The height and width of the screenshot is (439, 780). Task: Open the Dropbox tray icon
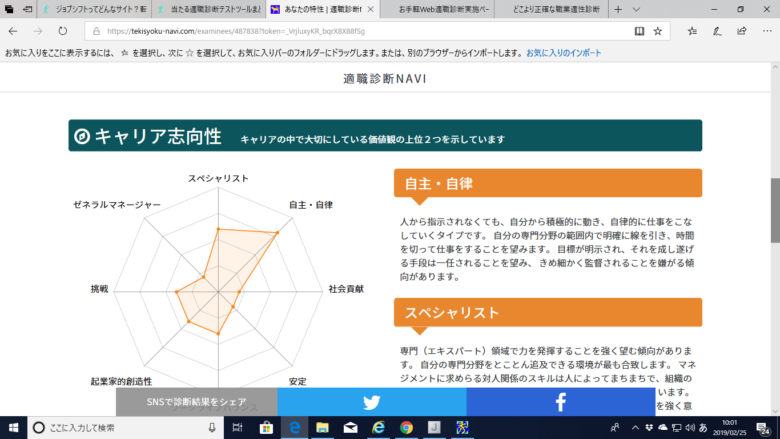pyautogui.click(x=649, y=428)
